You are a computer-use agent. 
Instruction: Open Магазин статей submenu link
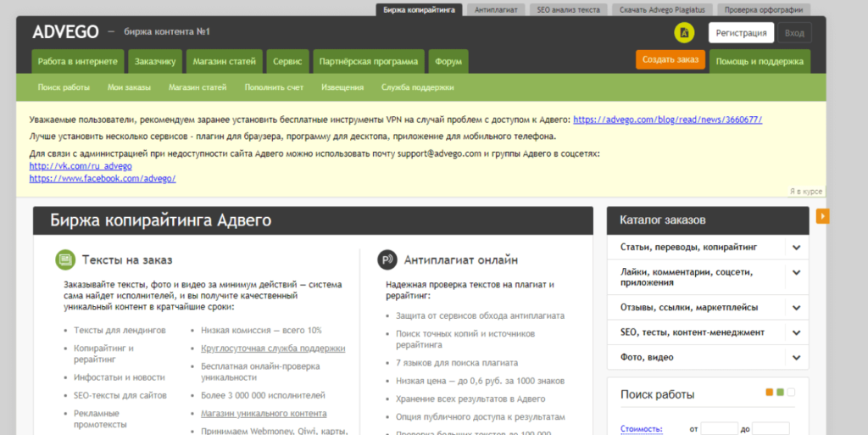point(198,87)
